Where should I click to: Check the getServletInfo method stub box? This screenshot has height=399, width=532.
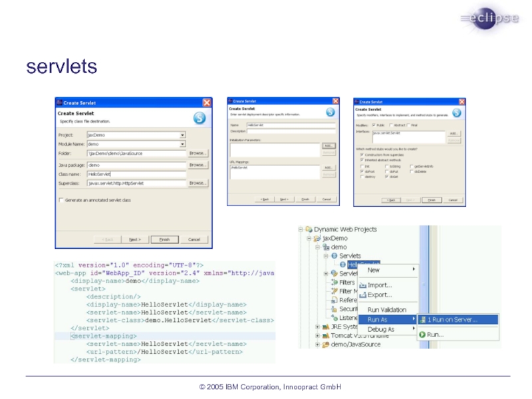412,167
